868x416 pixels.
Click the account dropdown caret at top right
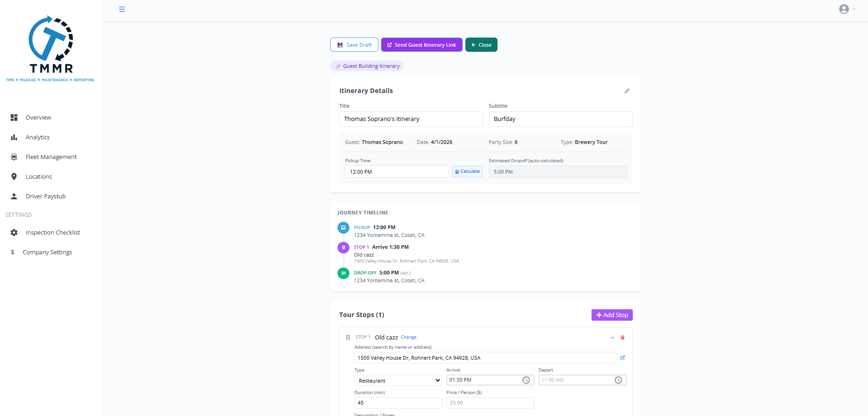point(854,9)
